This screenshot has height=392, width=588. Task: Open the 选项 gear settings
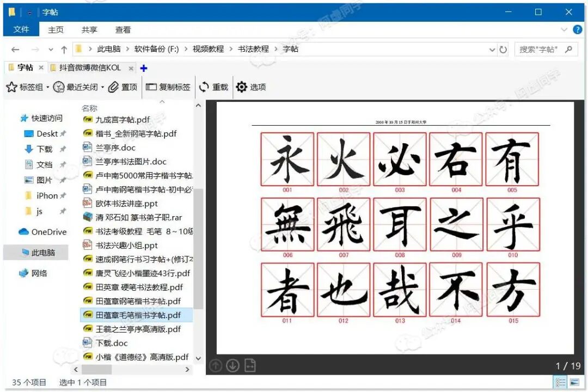(x=251, y=87)
